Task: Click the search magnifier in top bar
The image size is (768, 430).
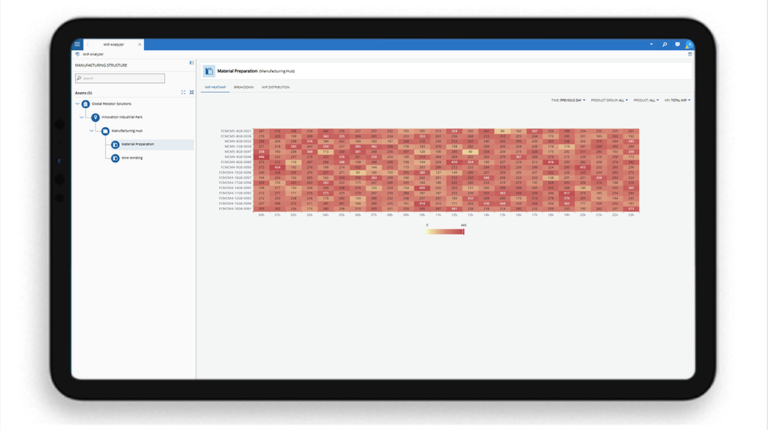Action: [x=664, y=44]
